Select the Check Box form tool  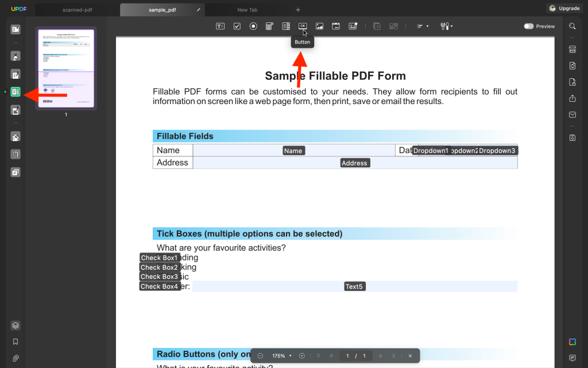click(x=237, y=26)
